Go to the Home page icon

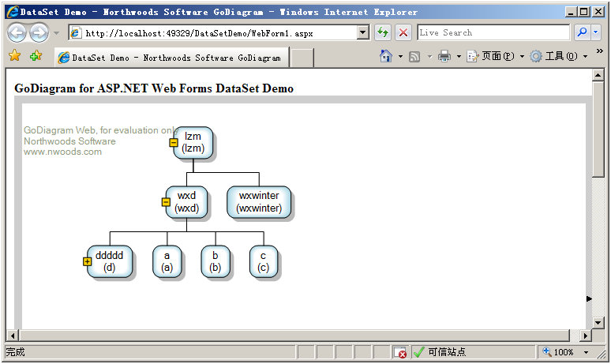[386, 57]
